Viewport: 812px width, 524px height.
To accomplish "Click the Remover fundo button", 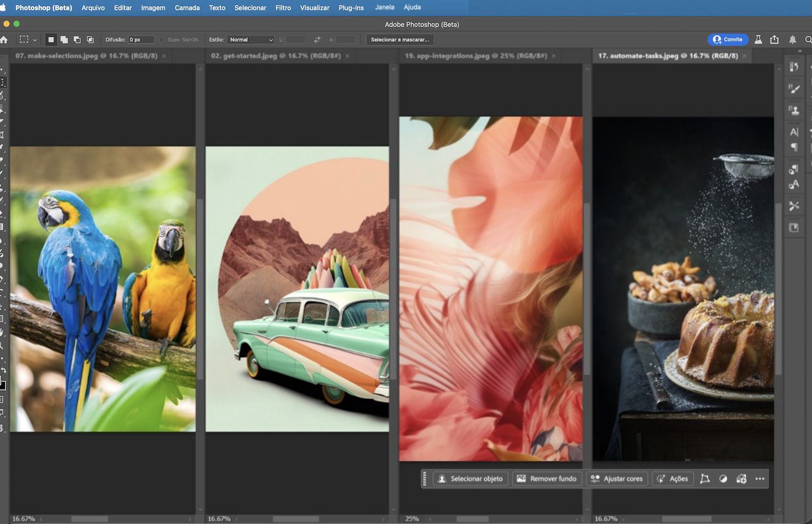I will pyautogui.click(x=547, y=478).
